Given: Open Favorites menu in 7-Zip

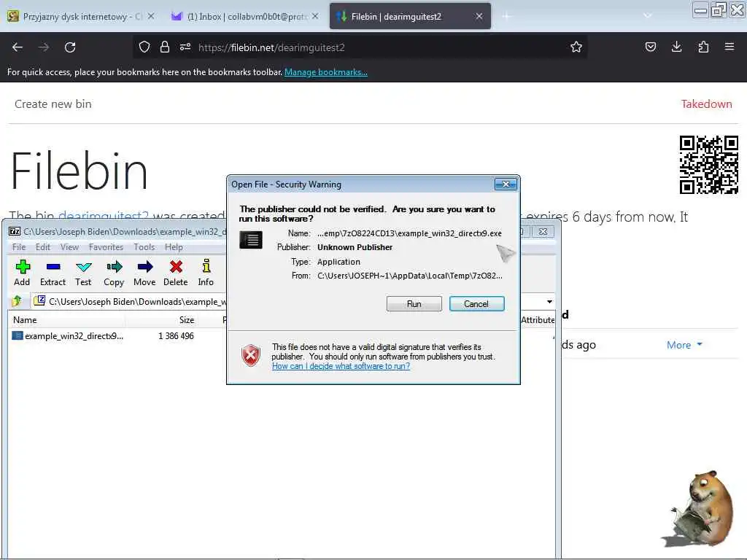Looking at the screenshot, I should pos(106,247).
